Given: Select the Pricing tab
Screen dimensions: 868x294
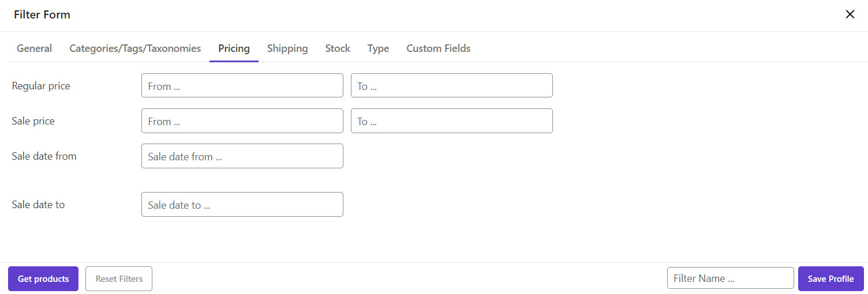Looking at the screenshot, I should [x=234, y=48].
